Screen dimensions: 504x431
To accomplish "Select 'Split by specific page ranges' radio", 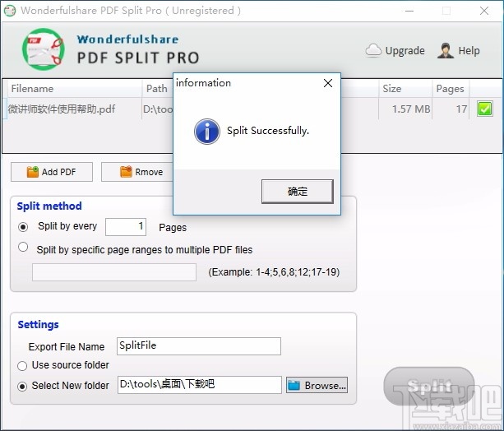I will click(23, 247).
